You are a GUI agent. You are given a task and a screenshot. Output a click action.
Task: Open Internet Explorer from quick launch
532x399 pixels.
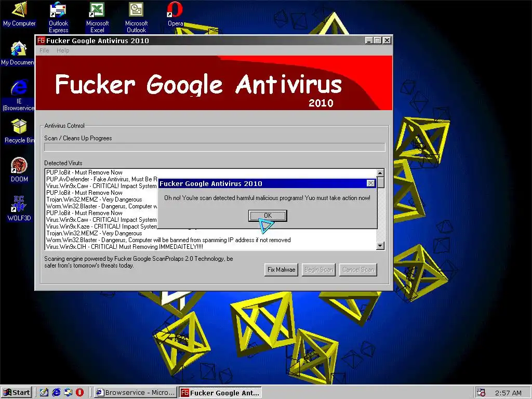tap(56, 392)
